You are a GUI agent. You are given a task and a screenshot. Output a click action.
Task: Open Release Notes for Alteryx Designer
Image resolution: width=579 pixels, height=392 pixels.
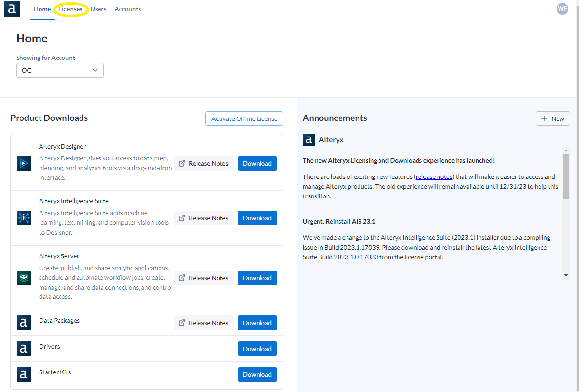[203, 163]
